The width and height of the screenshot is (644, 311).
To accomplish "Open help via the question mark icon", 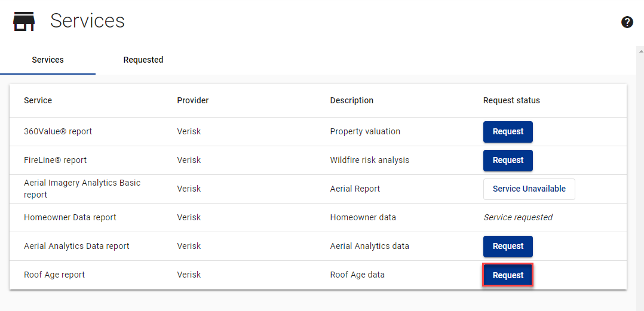I will click(627, 22).
